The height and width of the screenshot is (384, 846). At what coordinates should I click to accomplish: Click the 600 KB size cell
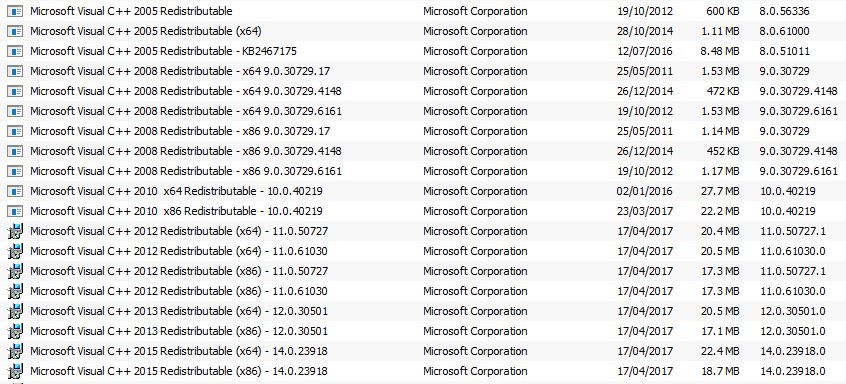pyautogui.click(x=723, y=11)
